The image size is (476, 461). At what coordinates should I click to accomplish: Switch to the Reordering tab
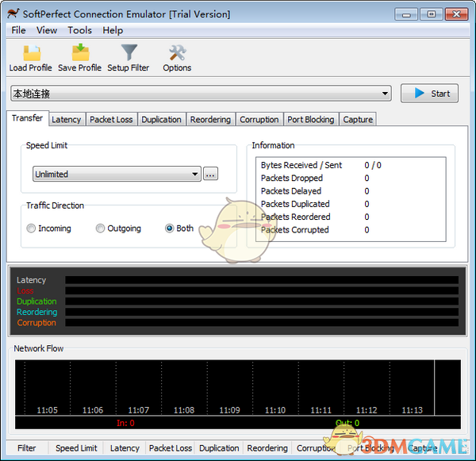click(211, 120)
